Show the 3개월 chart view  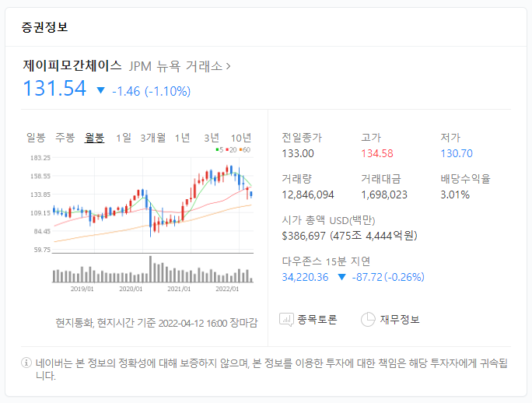point(153,138)
